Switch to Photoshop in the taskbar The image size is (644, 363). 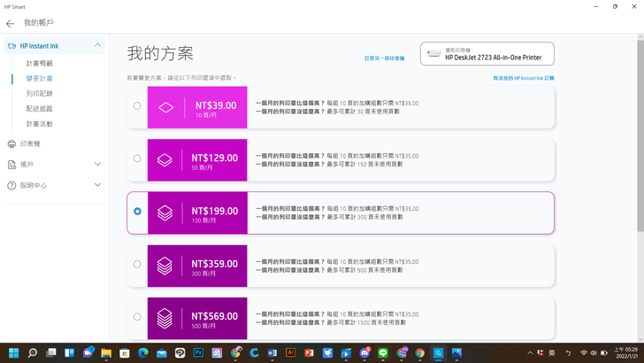tap(198, 352)
